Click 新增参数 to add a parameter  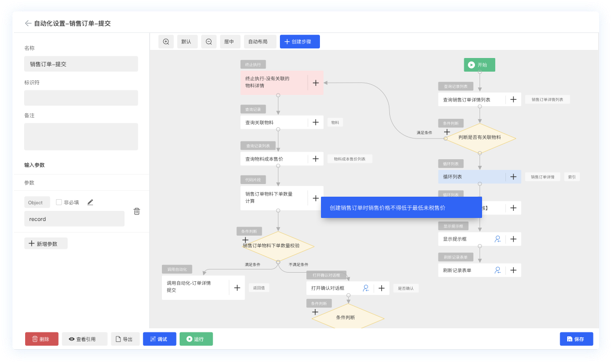(46, 244)
